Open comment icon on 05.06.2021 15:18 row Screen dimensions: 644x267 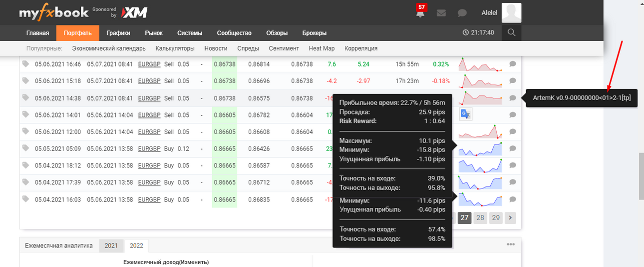[x=513, y=80]
